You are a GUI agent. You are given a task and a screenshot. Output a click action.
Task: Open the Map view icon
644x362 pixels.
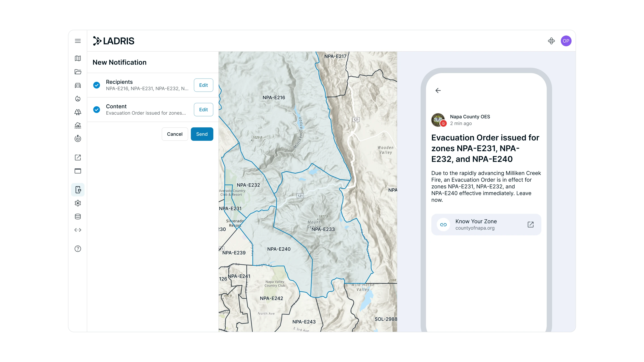pos(78,59)
